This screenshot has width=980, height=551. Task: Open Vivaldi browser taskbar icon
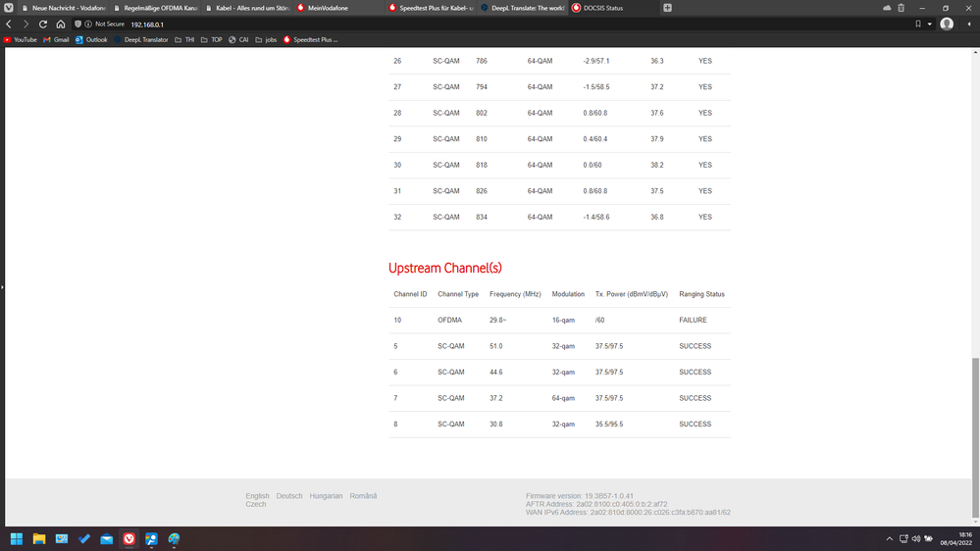[129, 538]
